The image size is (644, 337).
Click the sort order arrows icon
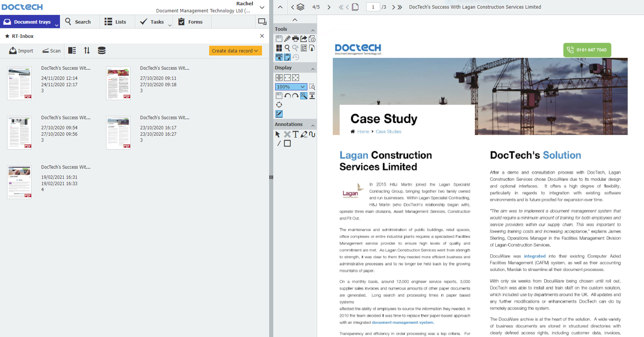coord(87,50)
